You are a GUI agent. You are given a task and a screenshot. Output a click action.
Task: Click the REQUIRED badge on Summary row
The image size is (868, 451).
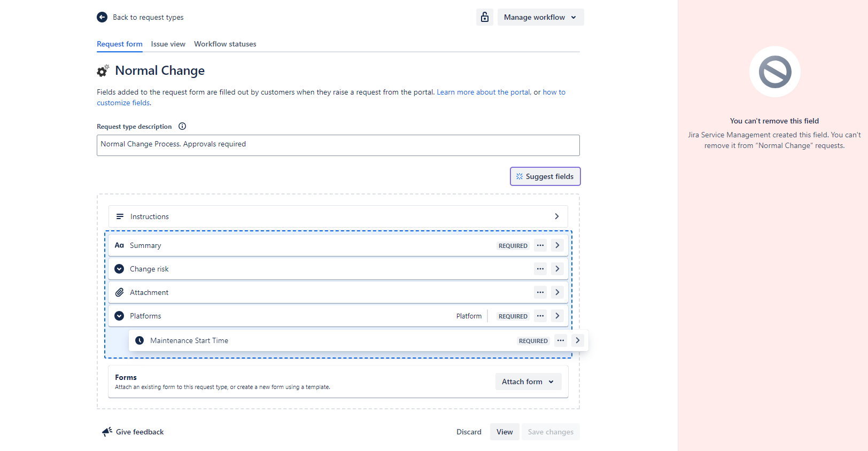tap(513, 246)
